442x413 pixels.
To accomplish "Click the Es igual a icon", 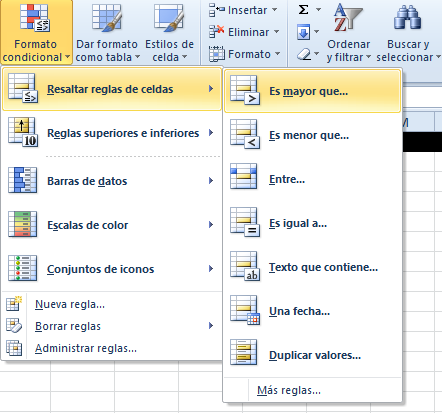I will pos(245,222).
